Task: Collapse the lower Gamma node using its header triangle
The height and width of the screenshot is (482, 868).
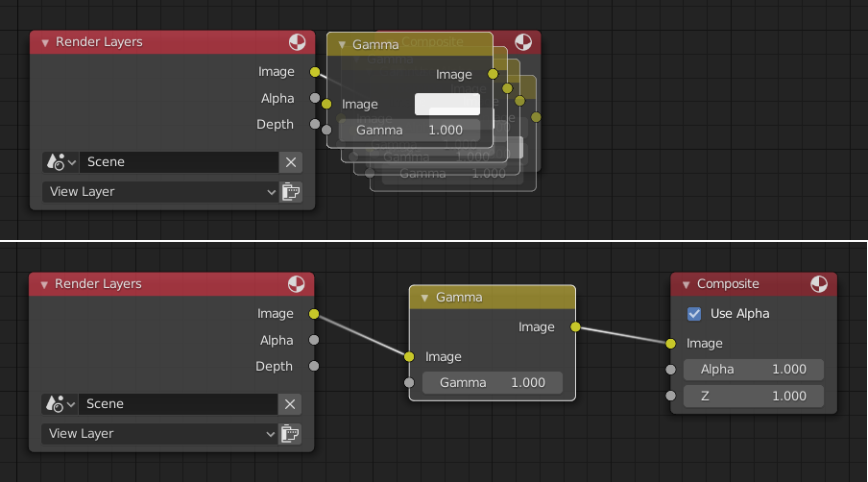Action: point(423,298)
